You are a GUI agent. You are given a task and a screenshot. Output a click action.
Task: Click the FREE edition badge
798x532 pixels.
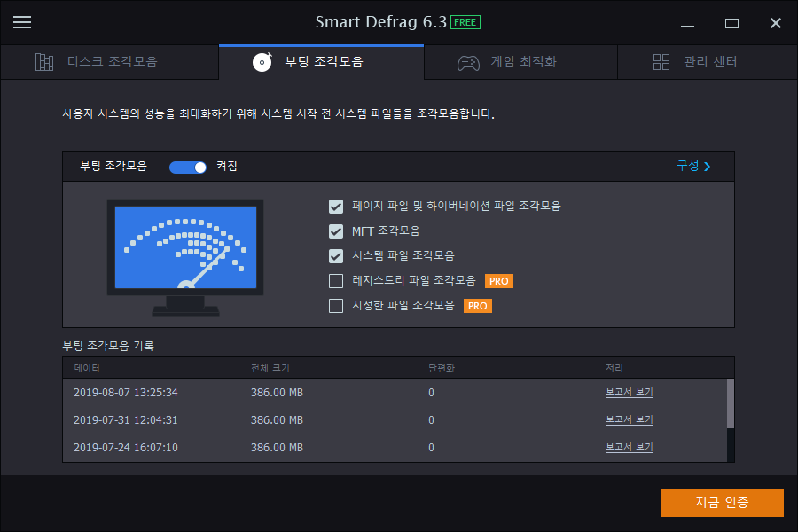tap(465, 22)
